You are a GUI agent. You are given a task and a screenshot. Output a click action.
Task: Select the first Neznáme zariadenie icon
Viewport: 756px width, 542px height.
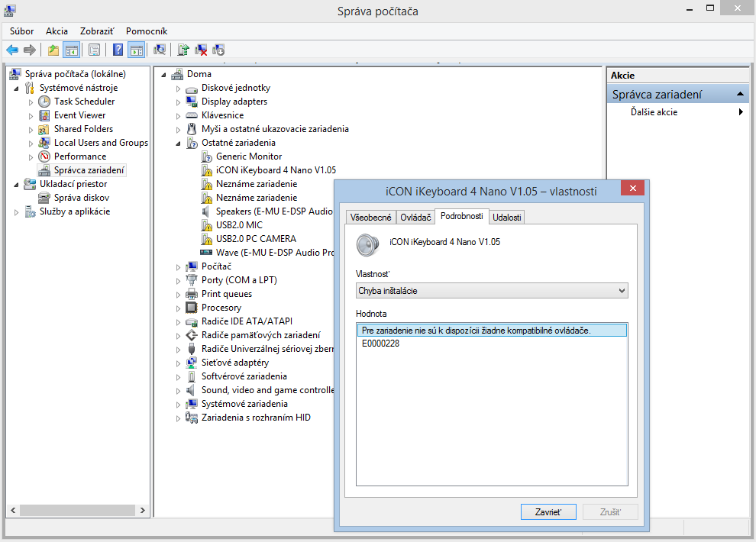(x=206, y=184)
